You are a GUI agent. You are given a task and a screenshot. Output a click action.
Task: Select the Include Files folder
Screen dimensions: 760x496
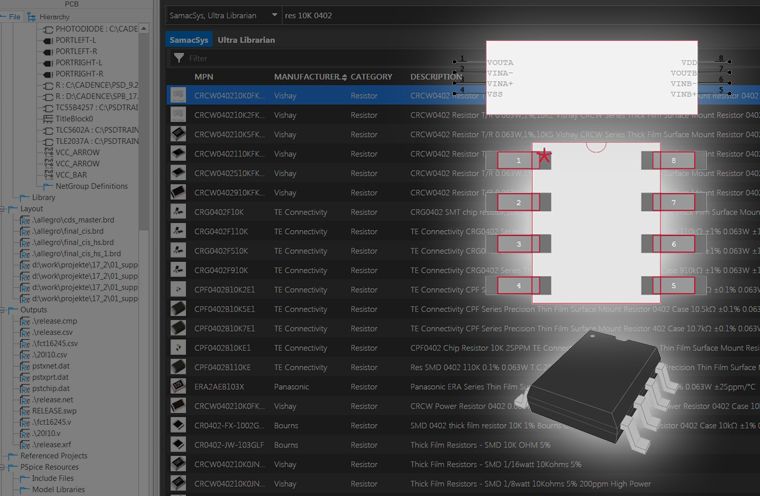click(x=53, y=478)
